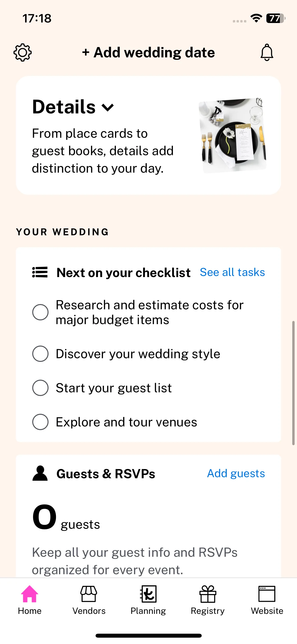Click the vertical scrollbar on the right edge

(x=293, y=383)
